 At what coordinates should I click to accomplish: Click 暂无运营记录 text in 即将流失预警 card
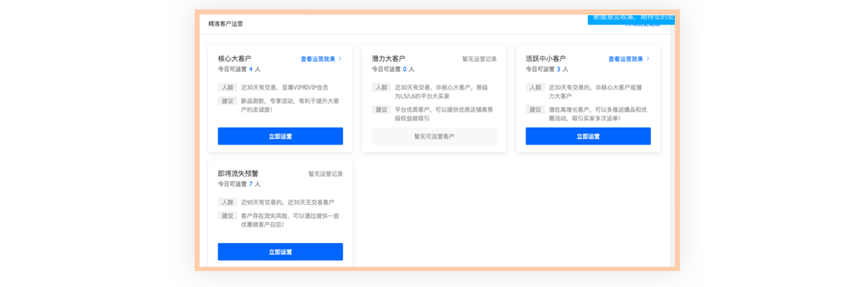click(x=325, y=174)
